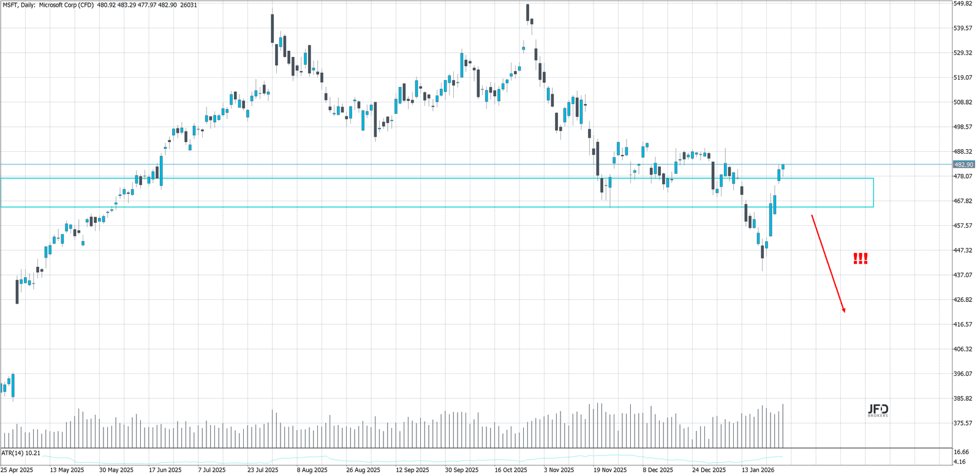
Task: Click the lowest January 2026 candle wick
Action: pos(763,264)
